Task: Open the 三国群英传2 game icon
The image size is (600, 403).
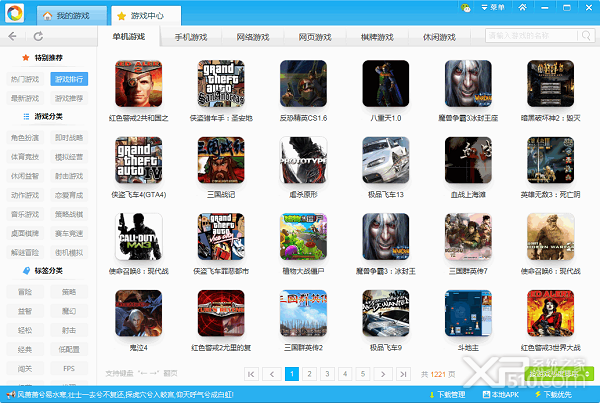Action: tap(303, 313)
